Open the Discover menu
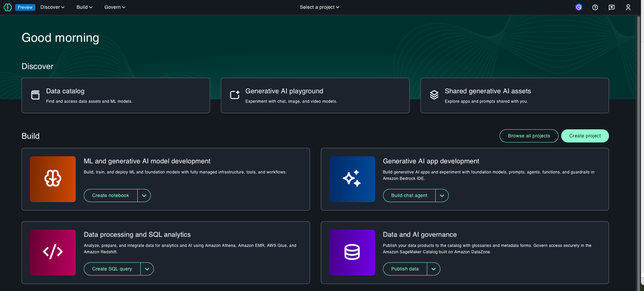The width and height of the screenshot is (644, 291). [x=52, y=7]
